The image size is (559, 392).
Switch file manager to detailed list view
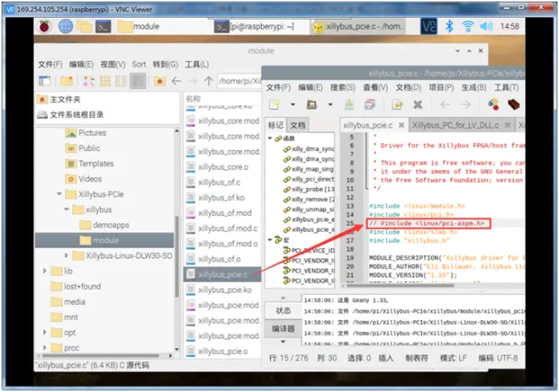click(138, 81)
